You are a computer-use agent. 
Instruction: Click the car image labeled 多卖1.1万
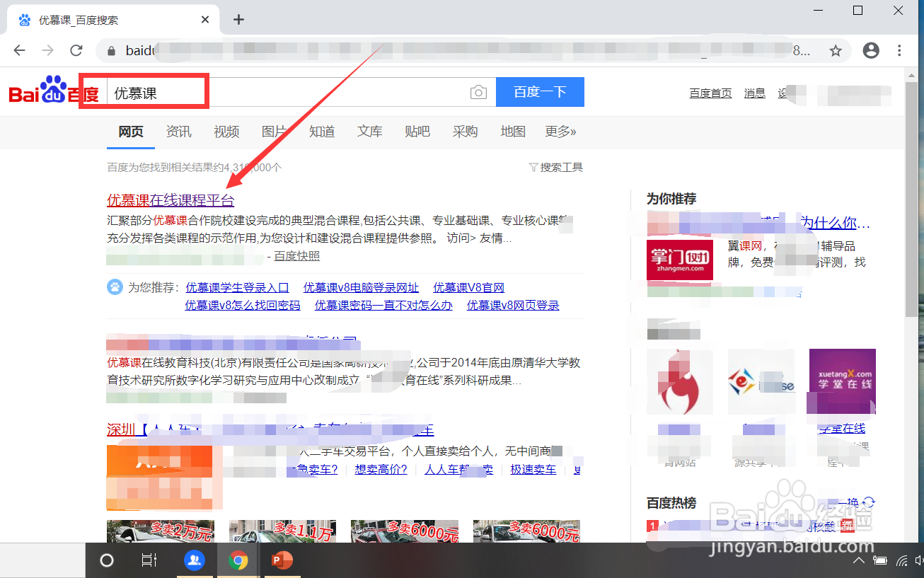282,531
